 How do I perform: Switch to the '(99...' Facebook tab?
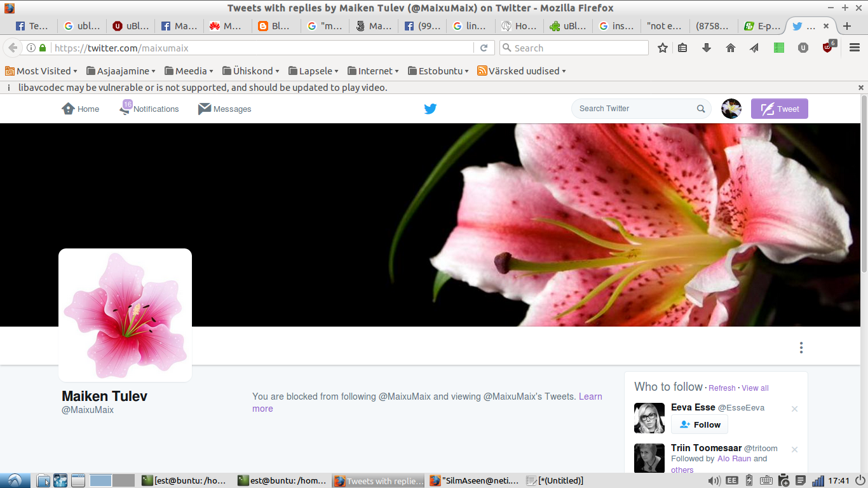pyautogui.click(x=421, y=26)
